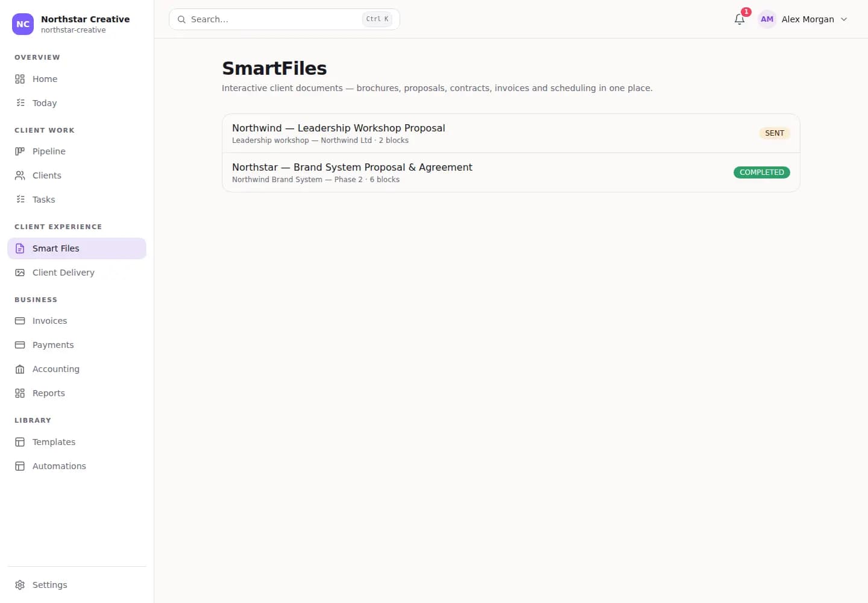Open Northwind Leadership Workshop Proposal file
The height and width of the screenshot is (603, 868).
(x=511, y=133)
